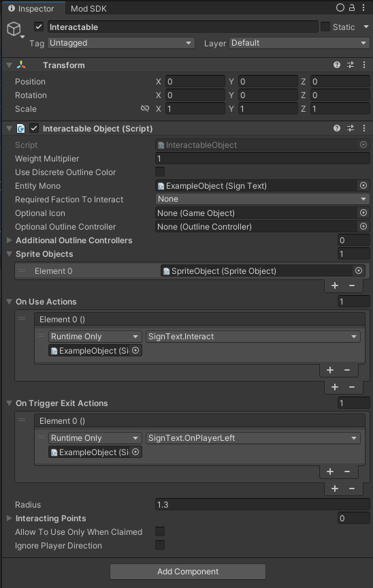Add a new Sprite Objects element with plus

click(x=335, y=285)
